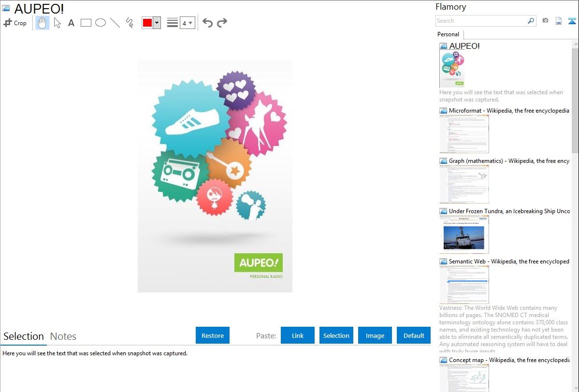The width and height of the screenshot is (579, 392).
Task: Click the camera capture icon
Action: tap(545, 21)
